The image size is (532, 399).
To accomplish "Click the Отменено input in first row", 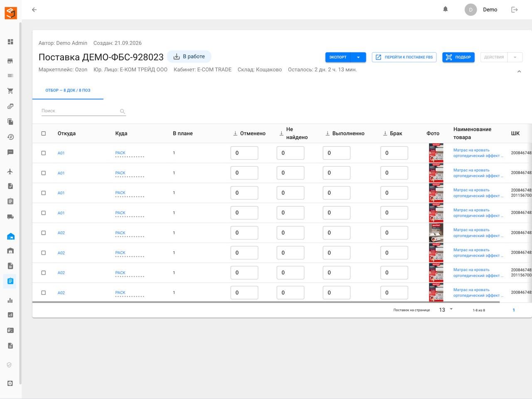I will 244,153.
